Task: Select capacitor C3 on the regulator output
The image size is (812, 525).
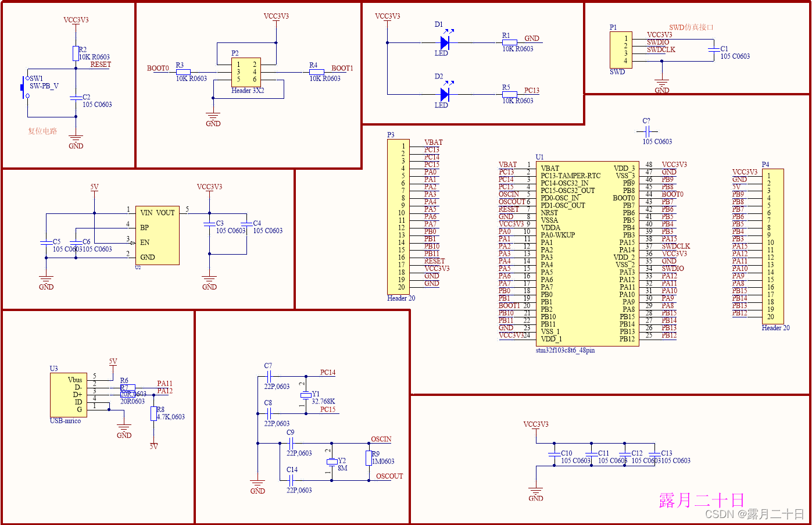Action: click(x=210, y=224)
